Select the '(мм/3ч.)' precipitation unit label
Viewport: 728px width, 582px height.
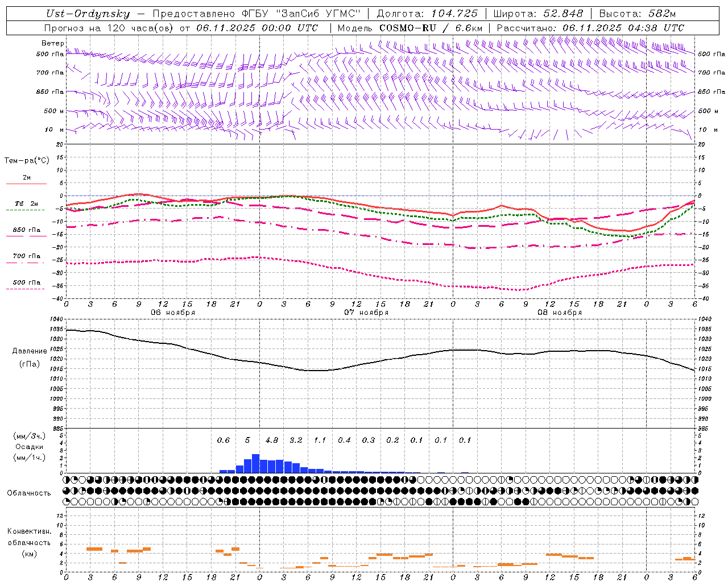29,436
